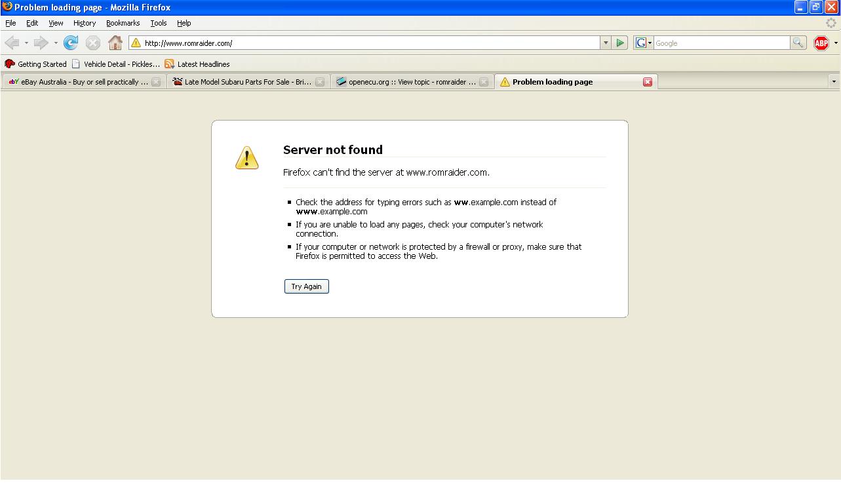Click the warning icon in the address bar
Viewport: 841px width, 504px height.
(136, 43)
